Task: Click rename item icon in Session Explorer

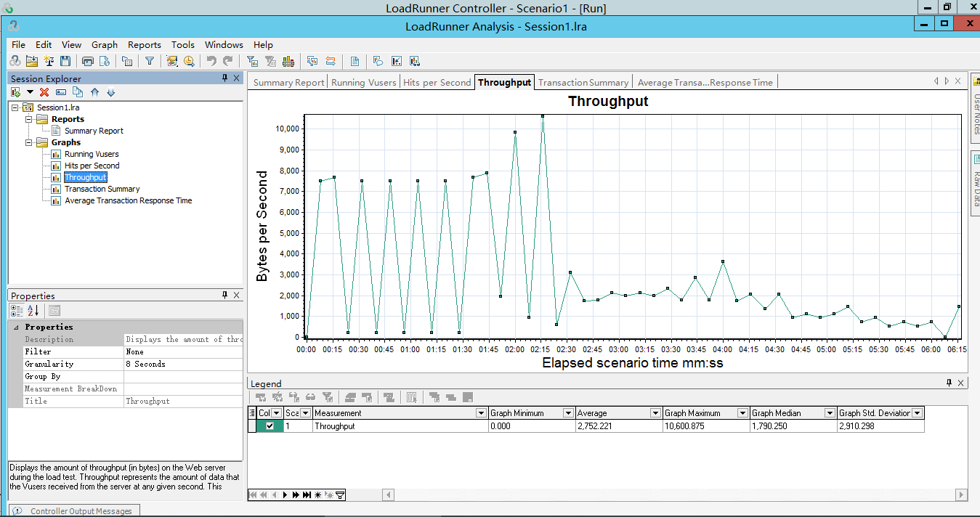Action: click(x=61, y=92)
